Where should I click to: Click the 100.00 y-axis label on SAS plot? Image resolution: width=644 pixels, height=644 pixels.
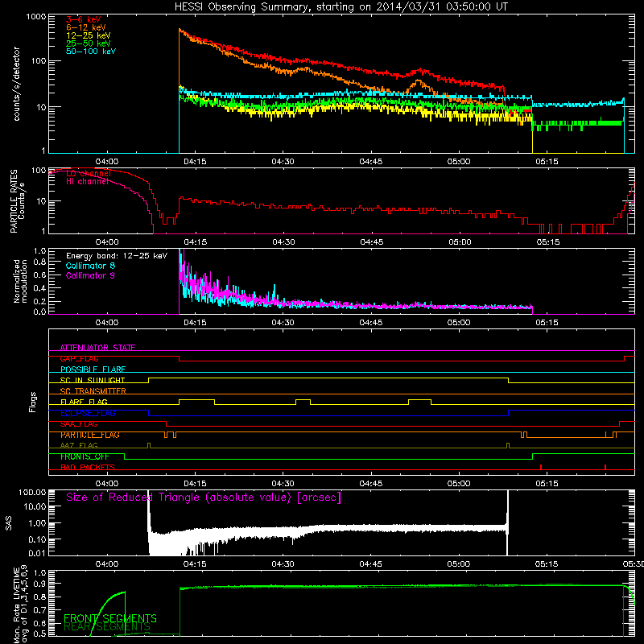point(32,493)
